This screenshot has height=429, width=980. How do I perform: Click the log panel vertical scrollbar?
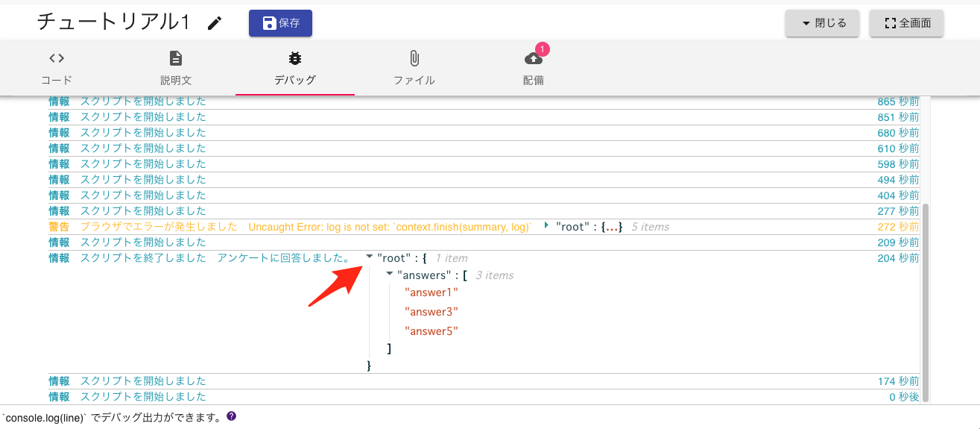pyautogui.click(x=926, y=298)
